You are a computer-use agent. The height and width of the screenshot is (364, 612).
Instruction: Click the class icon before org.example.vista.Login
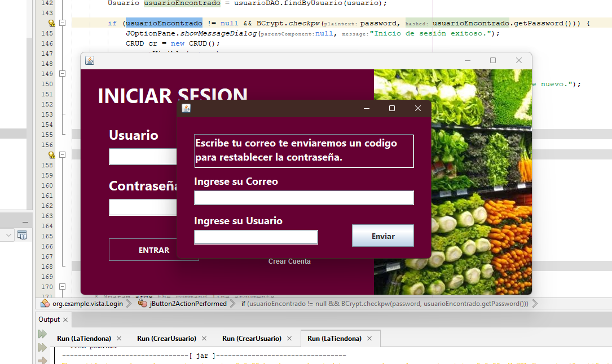click(45, 303)
